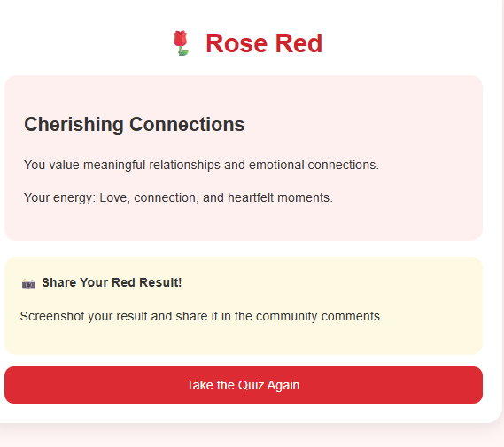Select the word Rose in the title
Image resolution: width=504 pixels, height=447 pixels.
click(236, 43)
